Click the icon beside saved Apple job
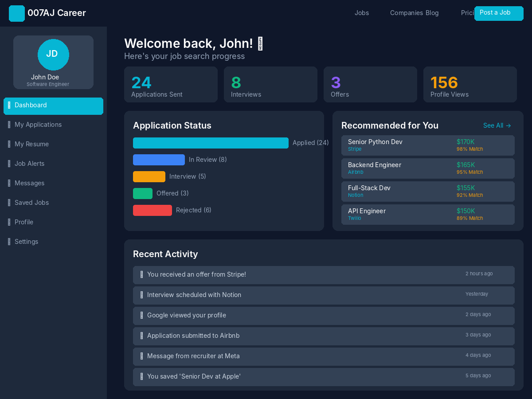 141,377
